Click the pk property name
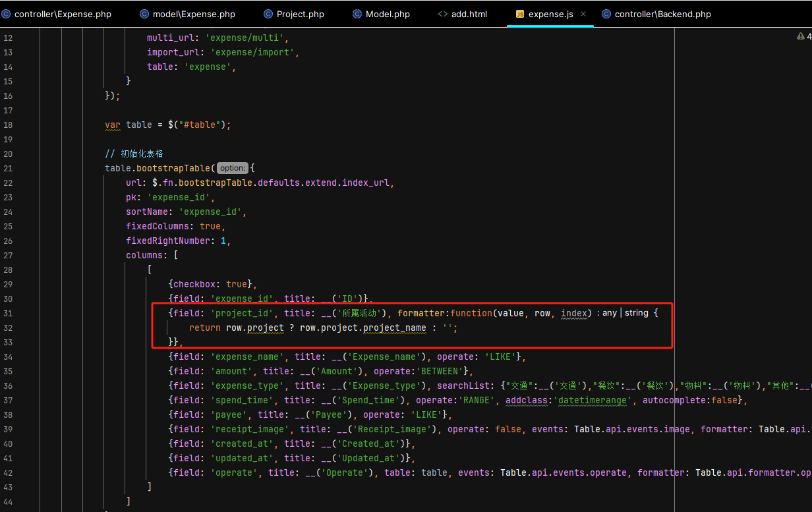 [131, 197]
